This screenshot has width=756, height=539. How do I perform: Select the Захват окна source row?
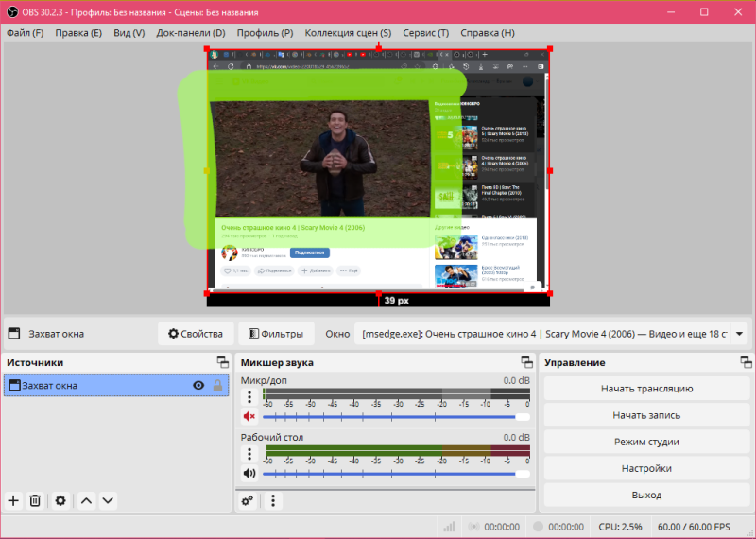115,385
